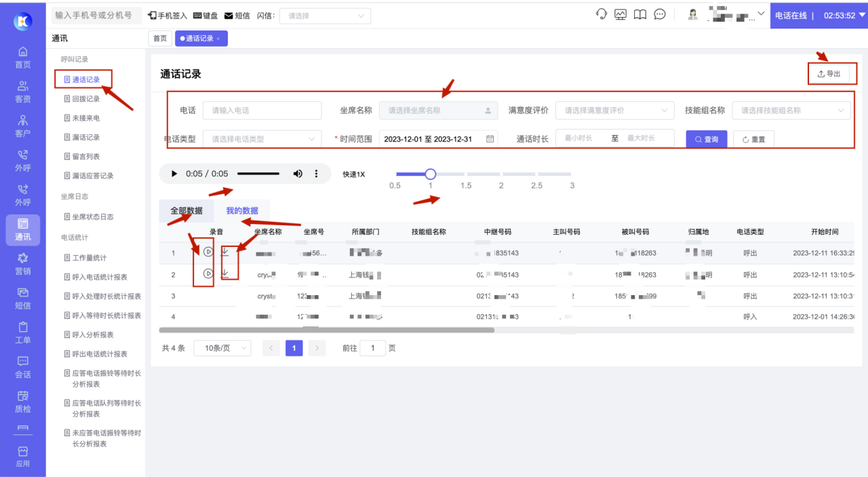
Task: Open 回拨记录 in the left menu
Action: [83, 99]
